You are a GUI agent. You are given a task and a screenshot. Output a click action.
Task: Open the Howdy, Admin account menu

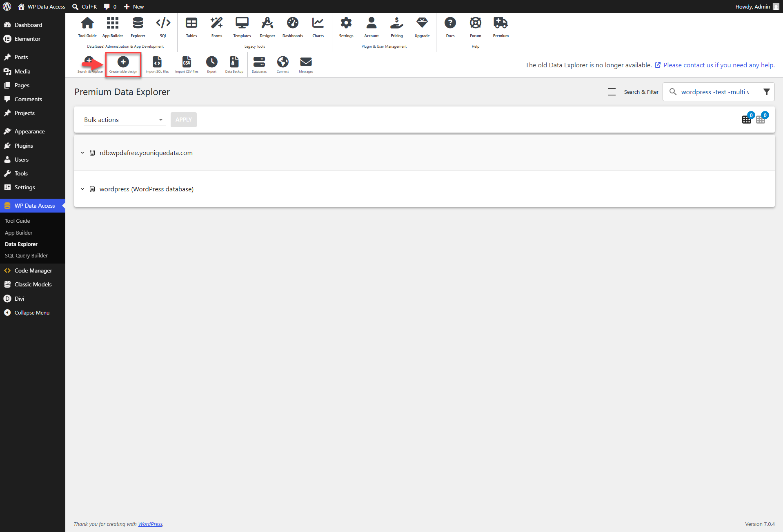tap(757, 7)
